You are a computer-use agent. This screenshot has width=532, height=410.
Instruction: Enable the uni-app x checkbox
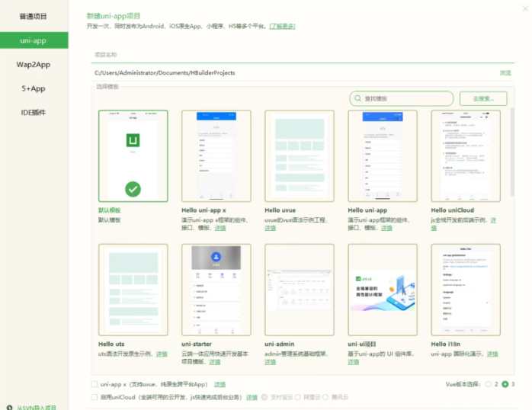tap(94, 384)
